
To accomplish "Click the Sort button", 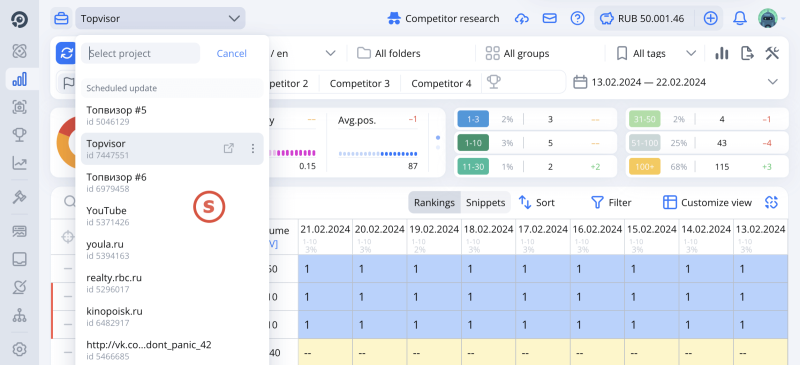I will pyautogui.click(x=537, y=203).
